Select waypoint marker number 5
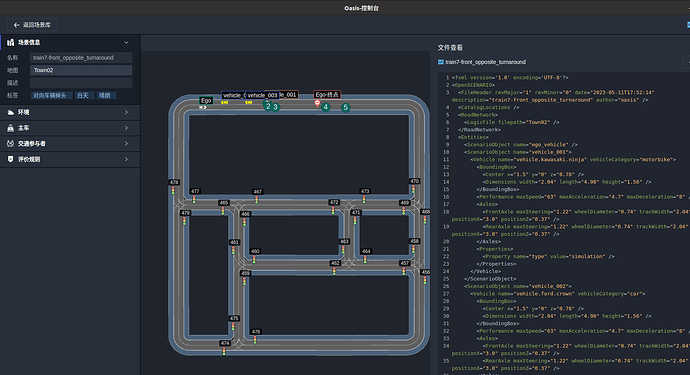Screen dimensions: 690x375 345,107
